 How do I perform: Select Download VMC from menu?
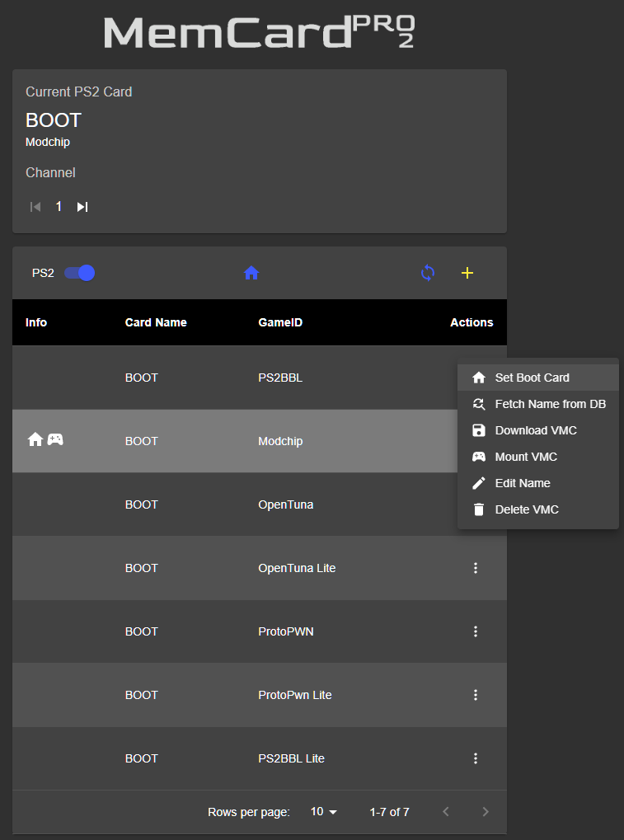[x=535, y=430]
